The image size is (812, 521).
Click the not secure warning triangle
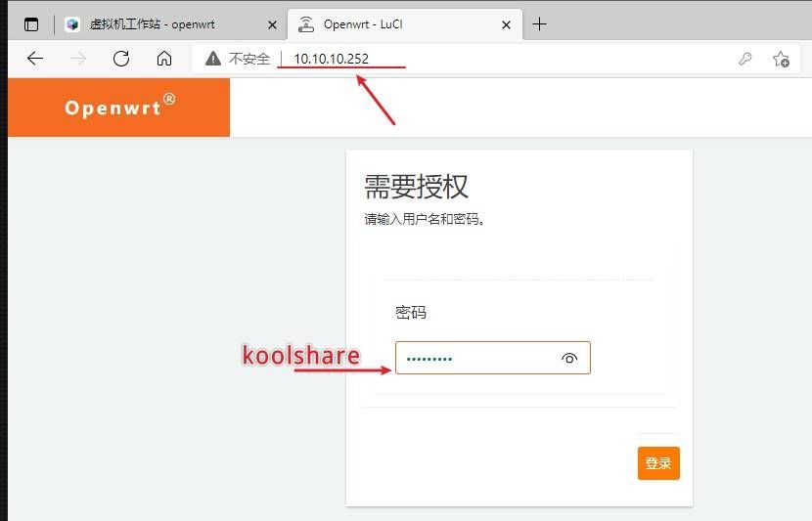pos(213,60)
